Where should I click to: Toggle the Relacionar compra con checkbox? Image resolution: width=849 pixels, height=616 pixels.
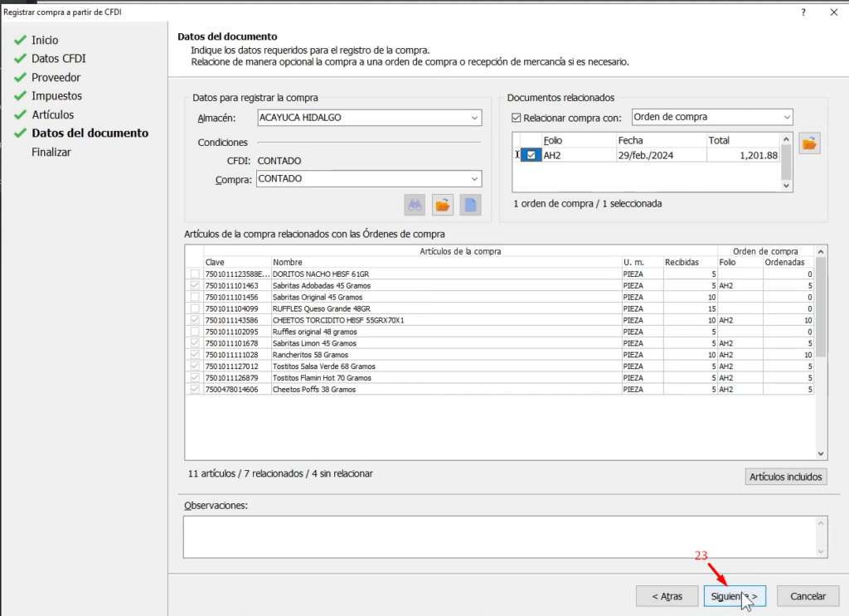(517, 118)
